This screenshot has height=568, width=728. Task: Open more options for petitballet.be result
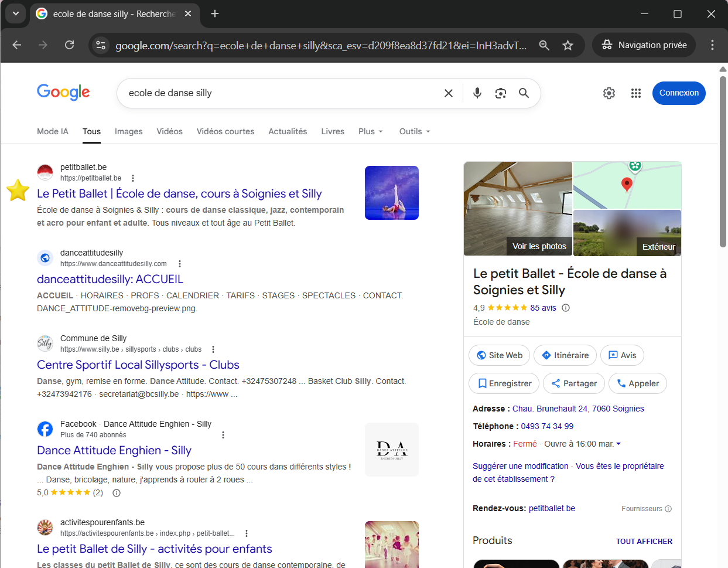[x=133, y=178]
